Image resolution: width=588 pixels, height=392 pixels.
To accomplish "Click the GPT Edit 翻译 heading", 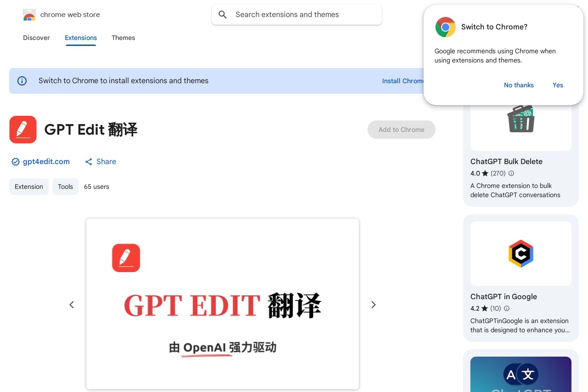I will click(91, 130).
